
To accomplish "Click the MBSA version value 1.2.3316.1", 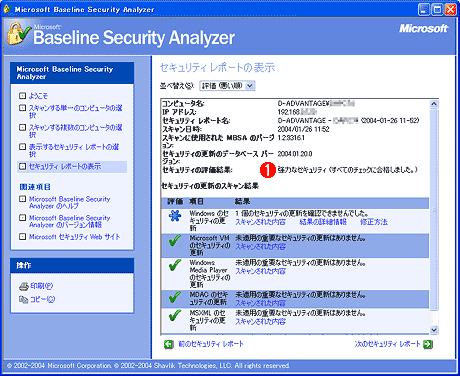I will [291, 138].
